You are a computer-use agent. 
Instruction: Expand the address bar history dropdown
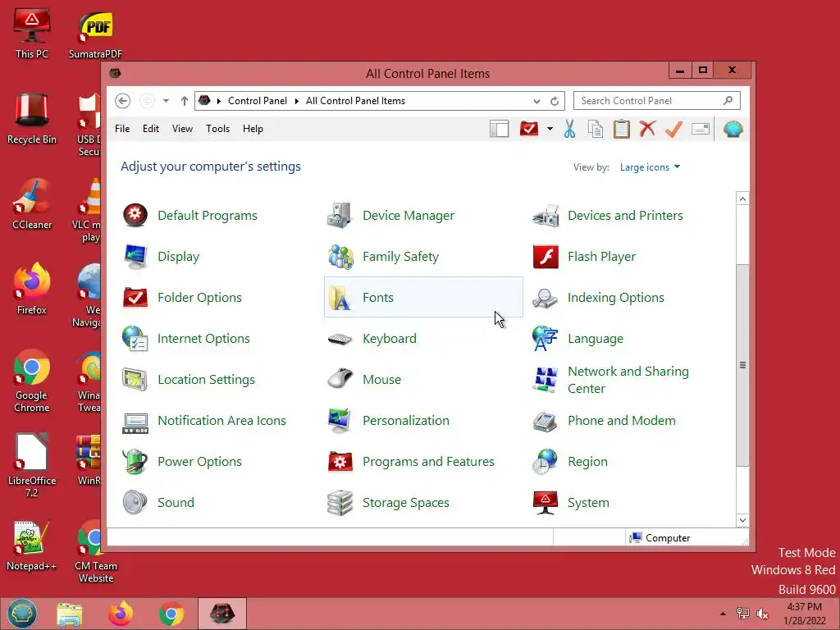(x=536, y=101)
